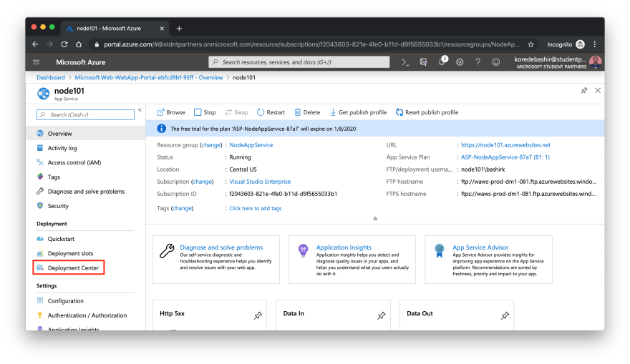The height and width of the screenshot is (364, 630).
Task: Reset the publish profile
Action: point(427,112)
